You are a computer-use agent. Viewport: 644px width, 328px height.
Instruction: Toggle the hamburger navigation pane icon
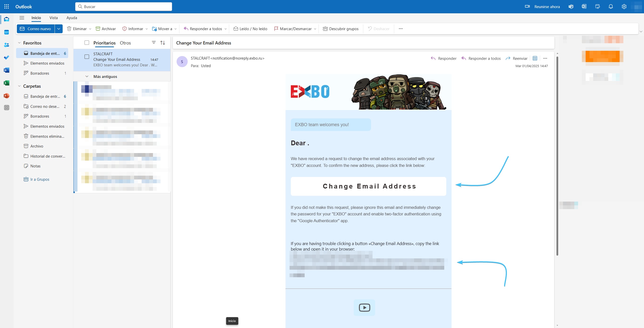pyautogui.click(x=22, y=18)
